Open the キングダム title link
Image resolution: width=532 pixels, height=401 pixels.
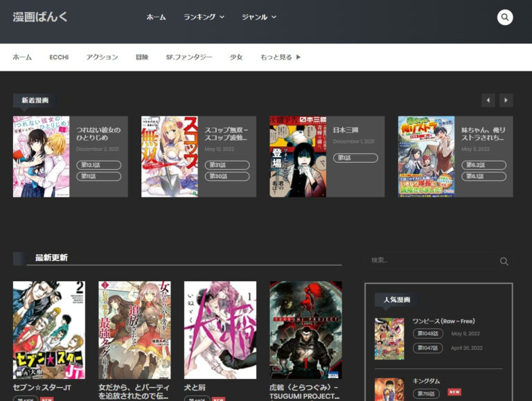[426, 381]
